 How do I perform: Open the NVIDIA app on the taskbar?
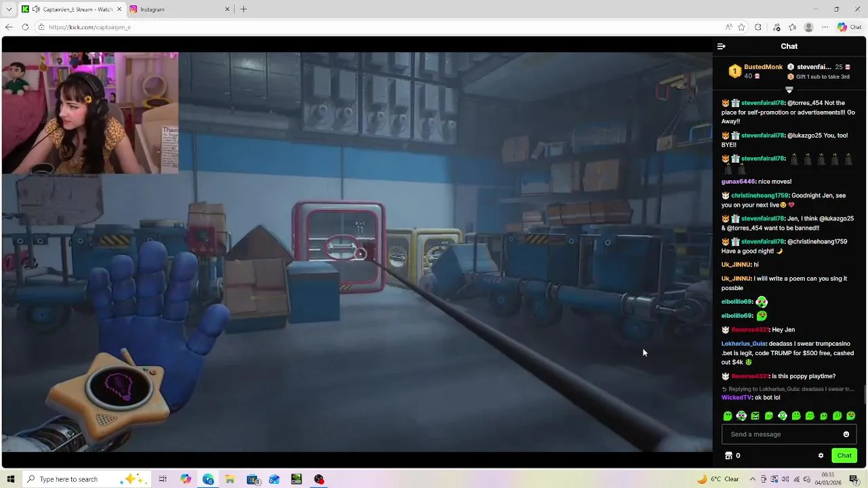pos(296,479)
